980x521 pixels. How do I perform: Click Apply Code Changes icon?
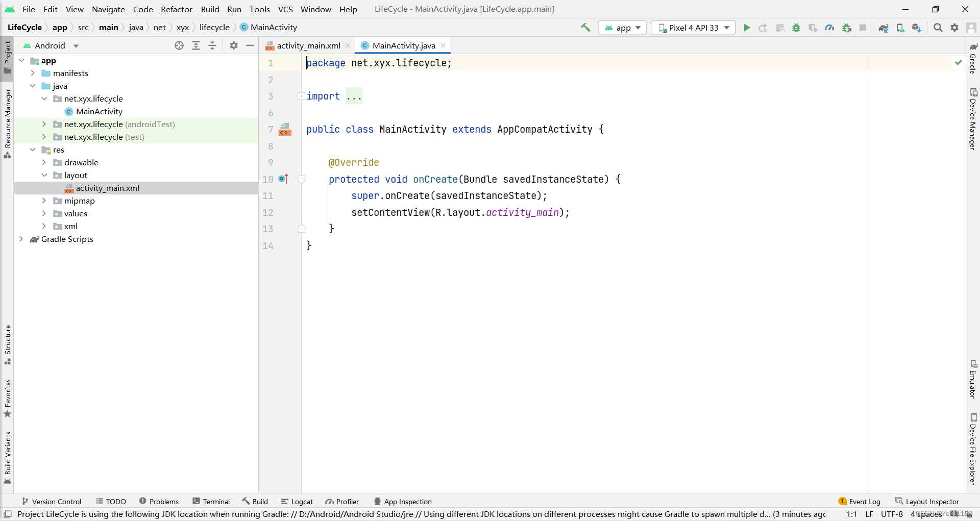click(x=780, y=28)
